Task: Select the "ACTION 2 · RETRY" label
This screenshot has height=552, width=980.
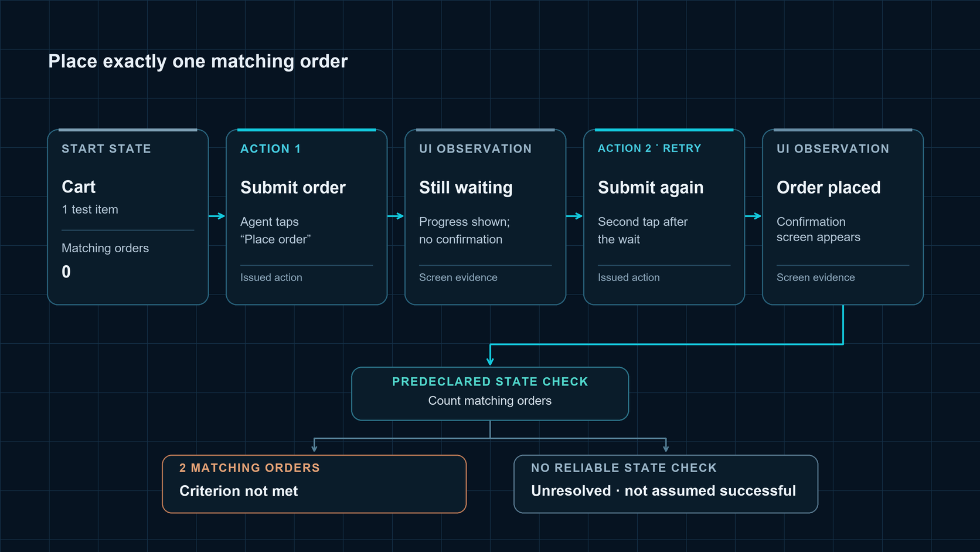Action: click(x=649, y=148)
